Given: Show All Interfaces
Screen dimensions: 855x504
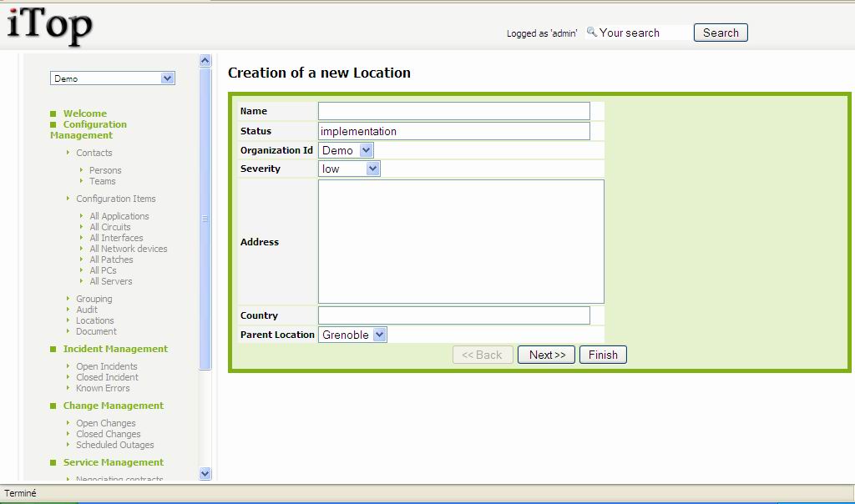Looking at the screenshot, I should click(116, 238).
